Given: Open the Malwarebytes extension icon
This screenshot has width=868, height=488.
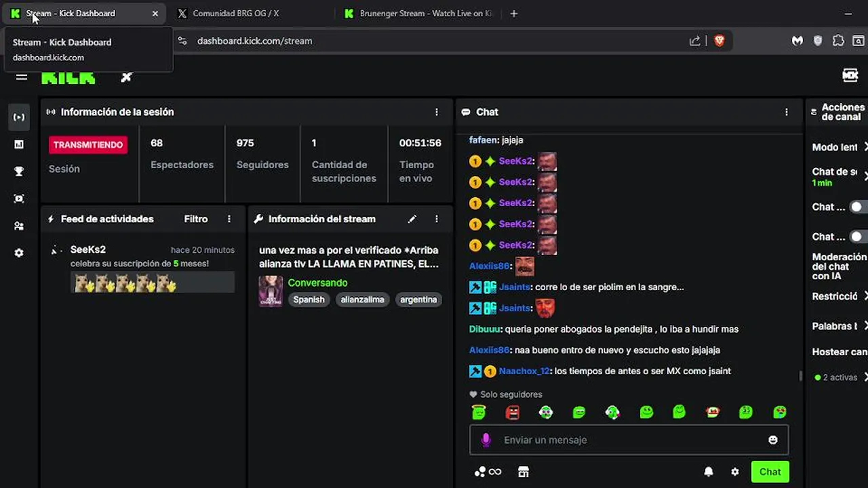Looking at the screenshot, I should pyautogui.click(x=797, y=41).
